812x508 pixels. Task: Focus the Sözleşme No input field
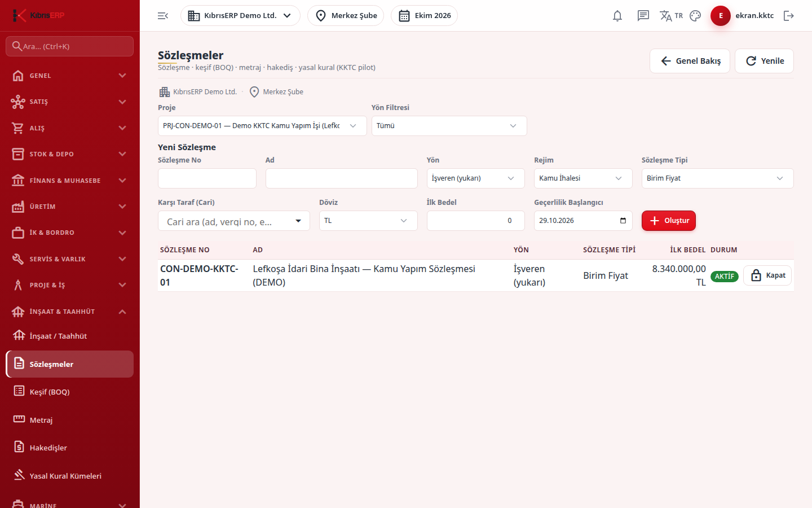207,178
